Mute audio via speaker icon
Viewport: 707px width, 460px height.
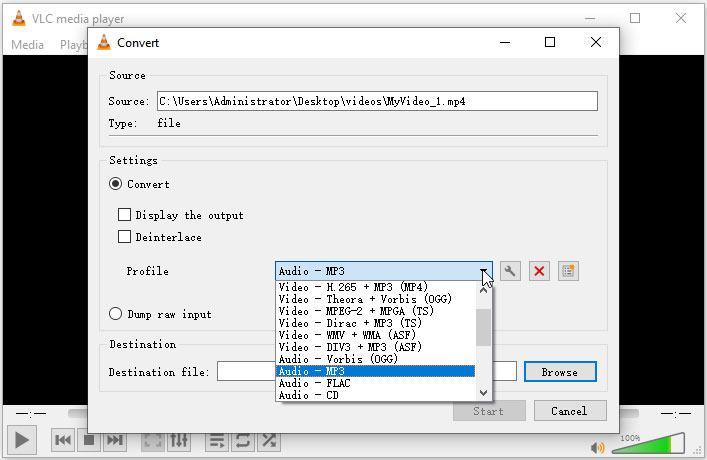tap(598, 447)
